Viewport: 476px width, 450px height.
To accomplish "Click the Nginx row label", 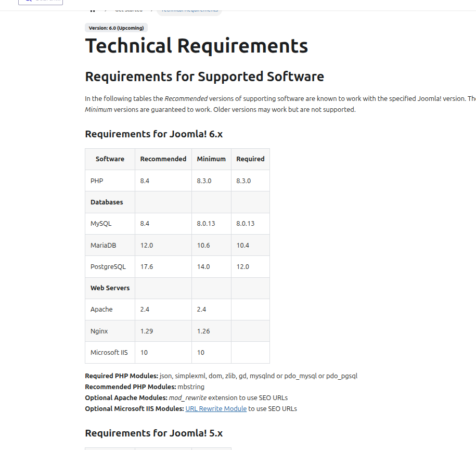I will [x=99, y=331].
